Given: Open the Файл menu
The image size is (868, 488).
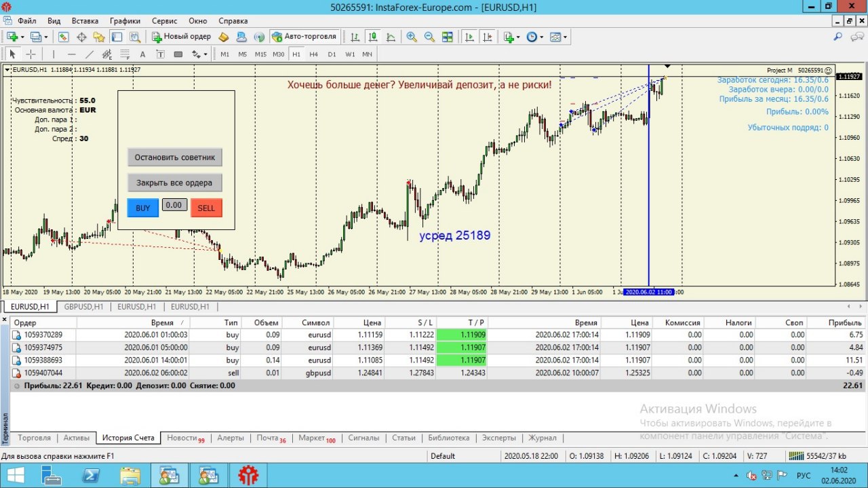Looking at the screenshot, I should click(x=27, y=21).
